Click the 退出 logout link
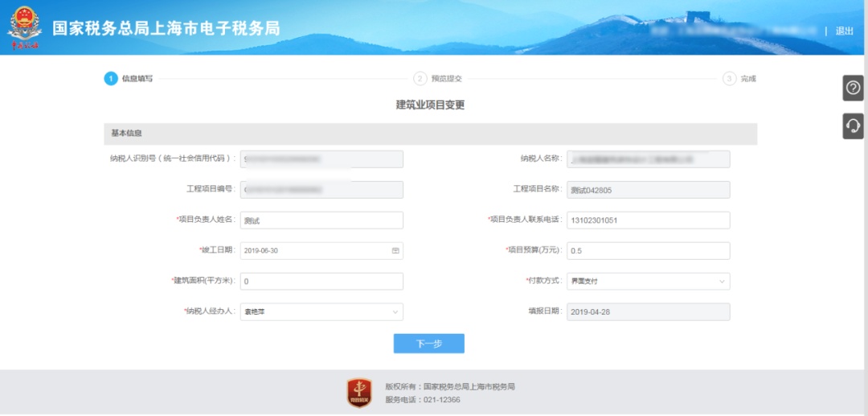The height and width of the screenshot is (416, 868). [844, 31]
